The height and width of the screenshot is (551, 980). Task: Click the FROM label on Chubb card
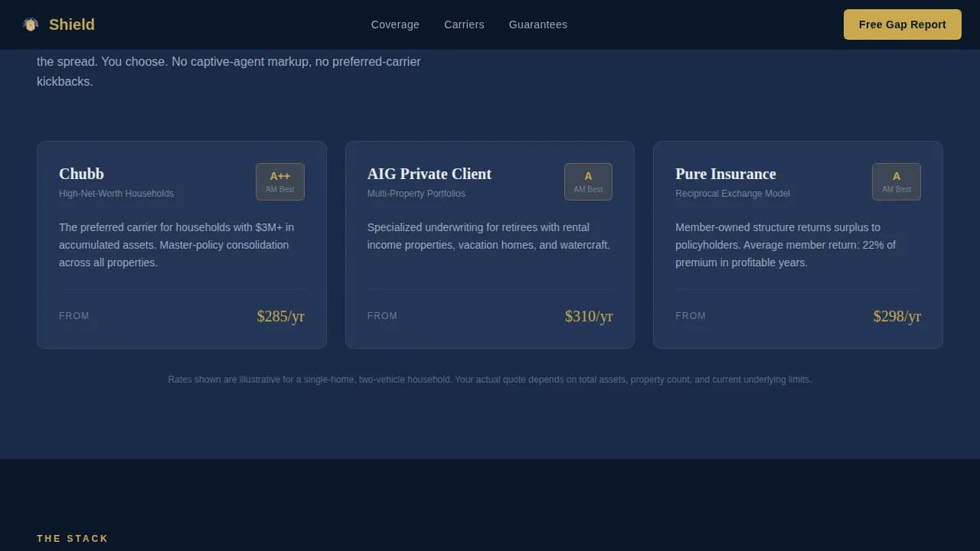coord(74,316)
